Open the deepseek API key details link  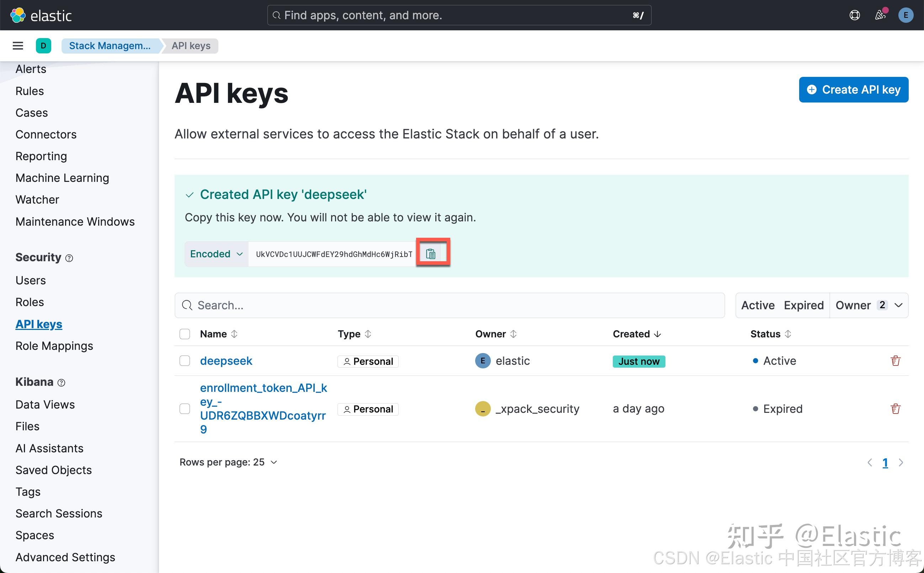click(x=226, y=361)
